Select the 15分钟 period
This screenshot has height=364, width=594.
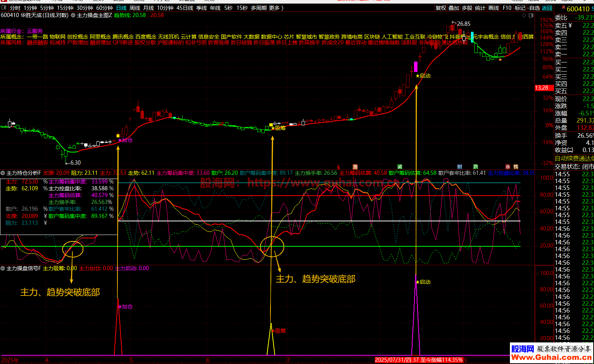pyautogui.click(x=65, y=8)
